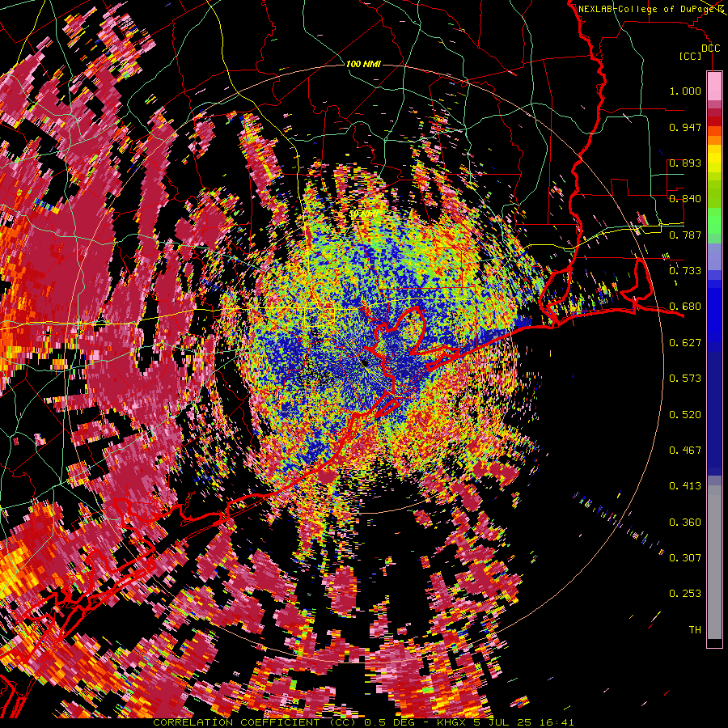Click the 0.360 legend value
Screen dimensions: 728x728
pyautogui.click(x=685, y=523)
